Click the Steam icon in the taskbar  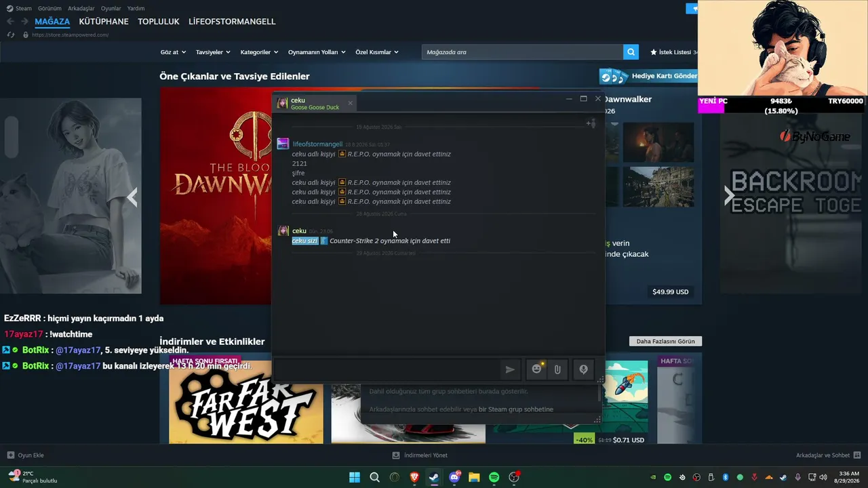[434, 477]
